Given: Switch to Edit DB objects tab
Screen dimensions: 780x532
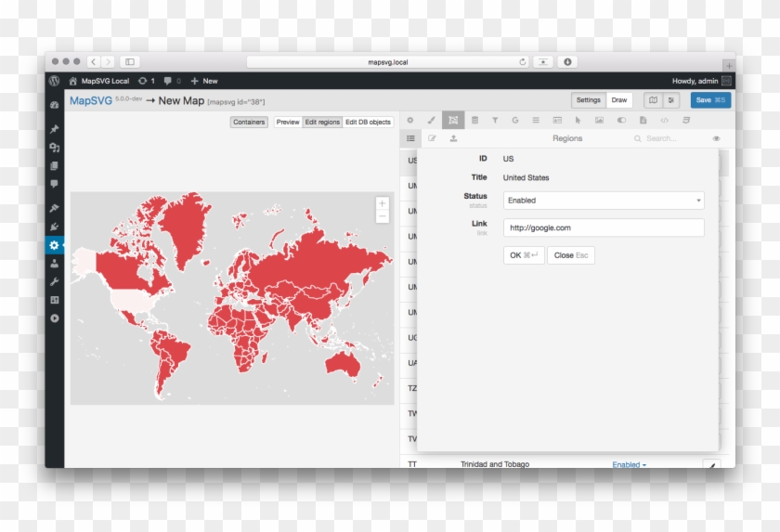Looking at the screenshot, I should click(x=368, y=122).
